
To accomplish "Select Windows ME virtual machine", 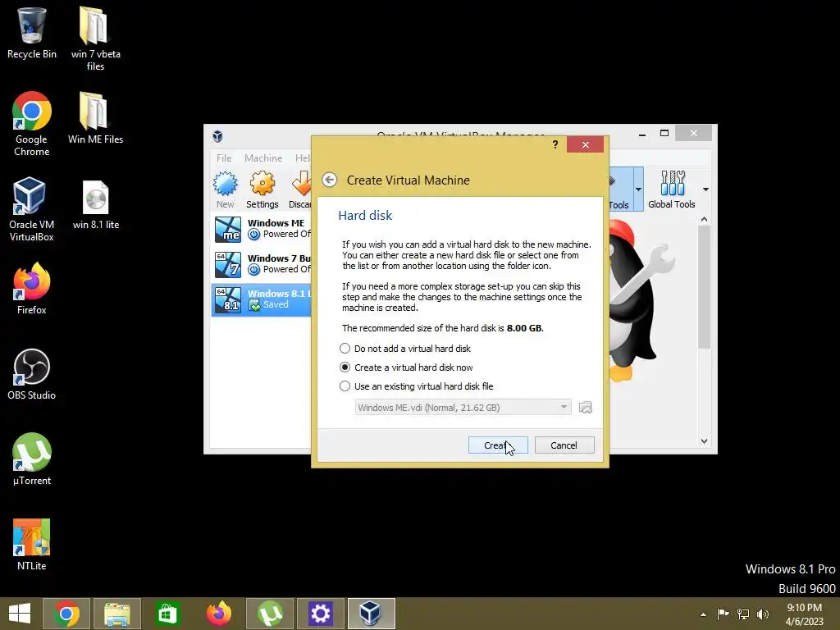I will [x=262, y=229].
